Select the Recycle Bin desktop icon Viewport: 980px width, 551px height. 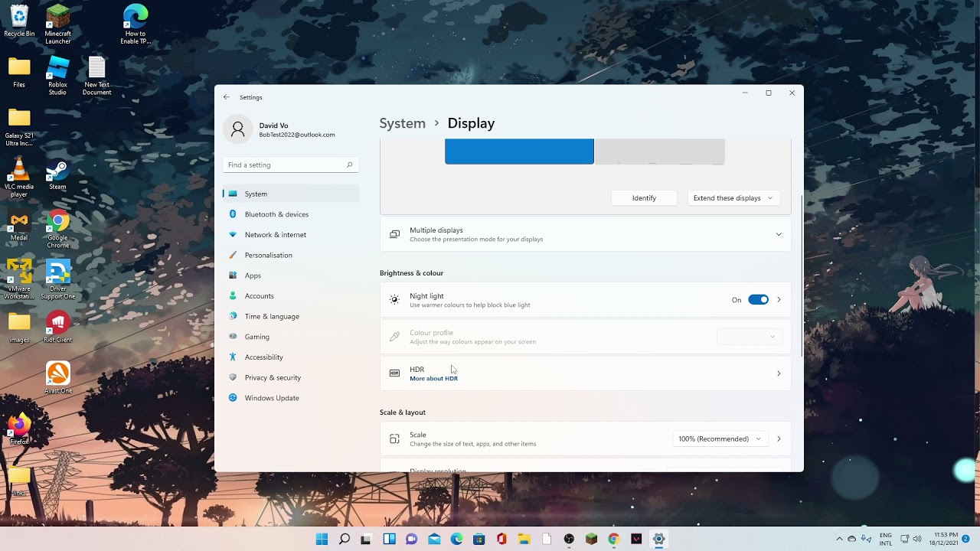pos(19,21)
